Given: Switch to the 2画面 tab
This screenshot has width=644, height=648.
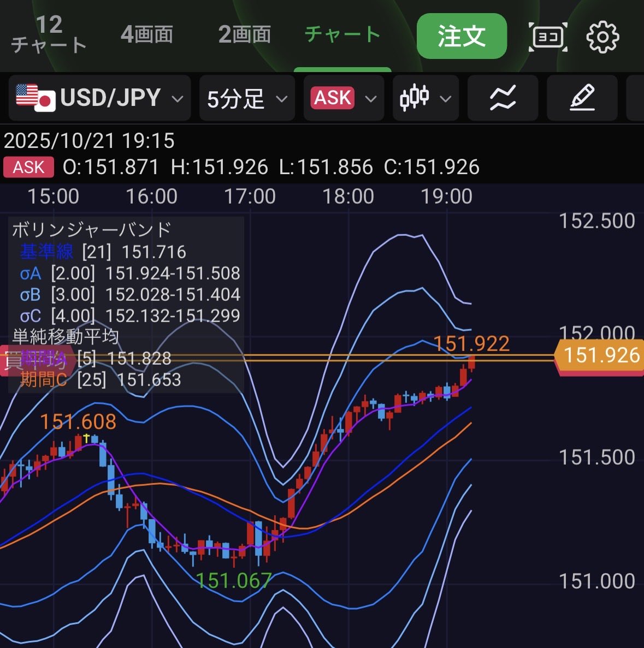Looking at the screenshot, I should [x=245, y=34].
